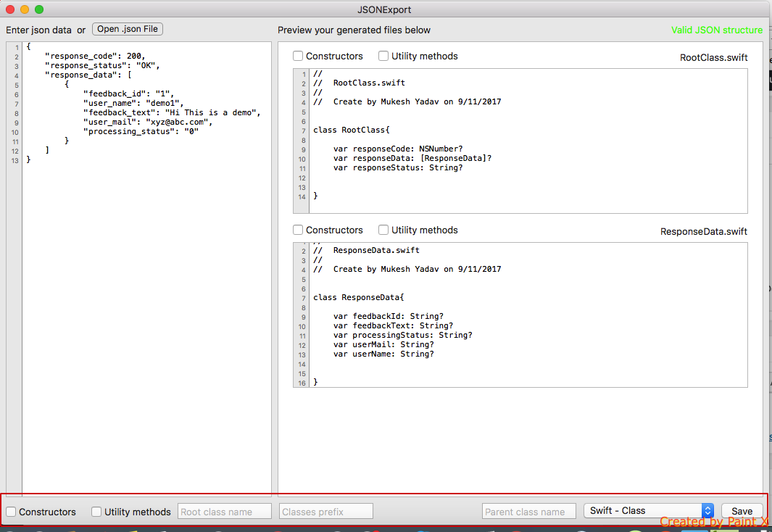Toggle Utility methods checkbox above ResponseData.swift preview

[384, 230]
